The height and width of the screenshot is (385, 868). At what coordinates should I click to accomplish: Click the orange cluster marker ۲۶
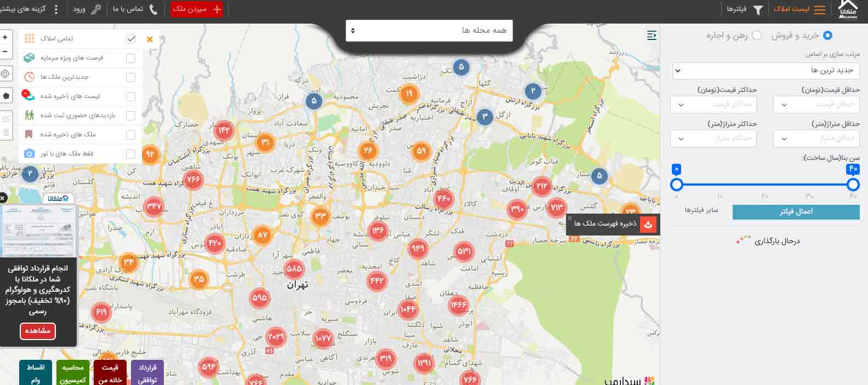click(x=368, y=150)
